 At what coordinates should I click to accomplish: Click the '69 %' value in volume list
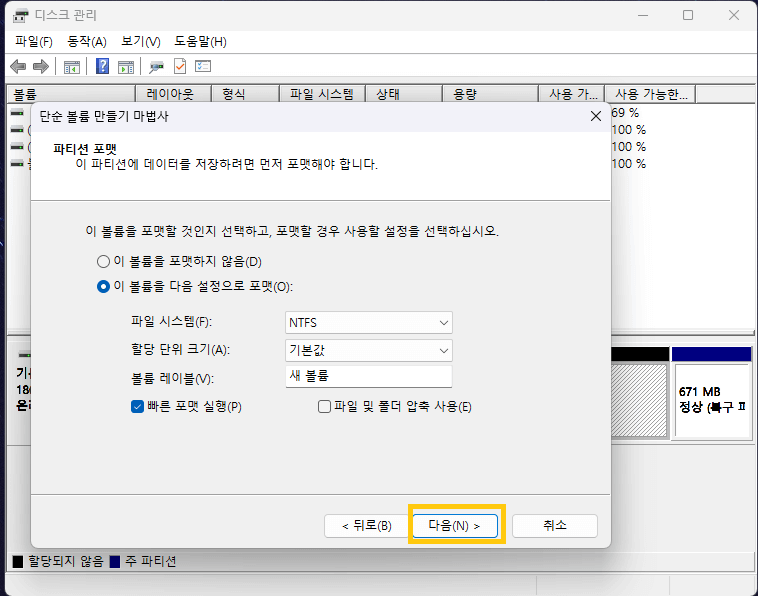click(x=625, y=113)
